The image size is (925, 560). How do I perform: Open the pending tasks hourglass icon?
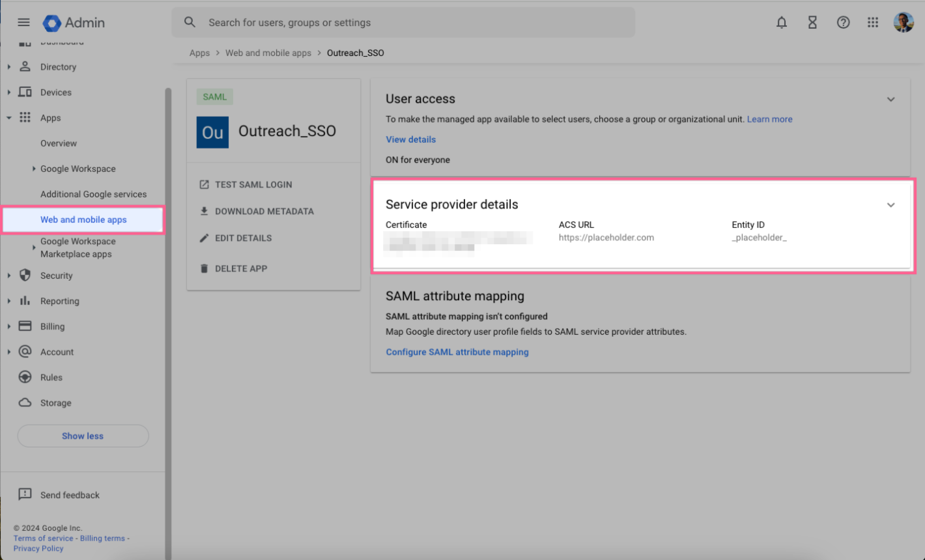(812, 22)
